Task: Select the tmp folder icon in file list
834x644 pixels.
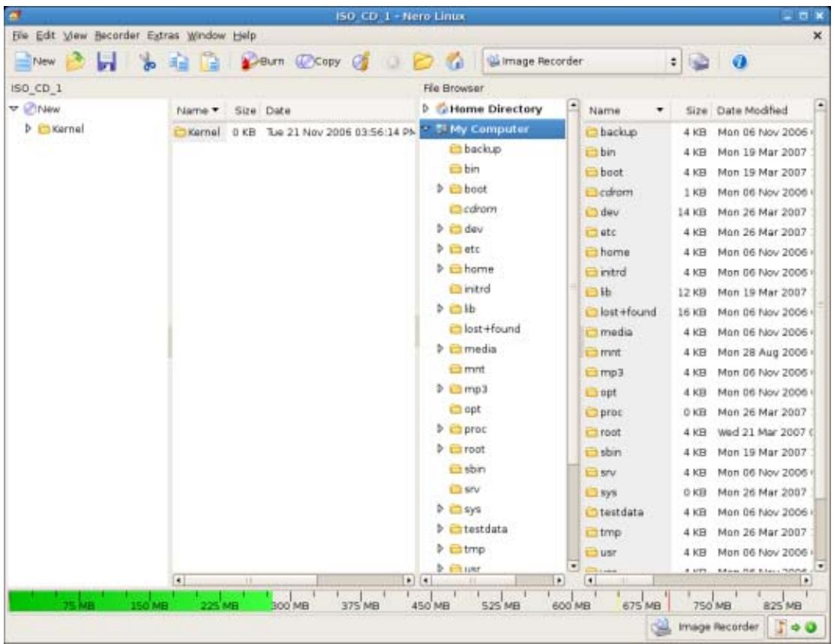Action: (592, 532)
